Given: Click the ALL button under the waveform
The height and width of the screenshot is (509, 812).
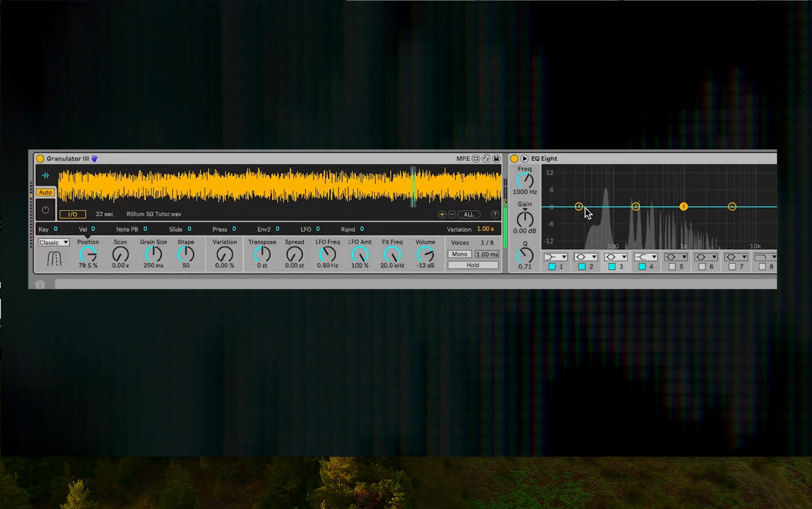Looking at the screenshot, I should click(469, 215).
